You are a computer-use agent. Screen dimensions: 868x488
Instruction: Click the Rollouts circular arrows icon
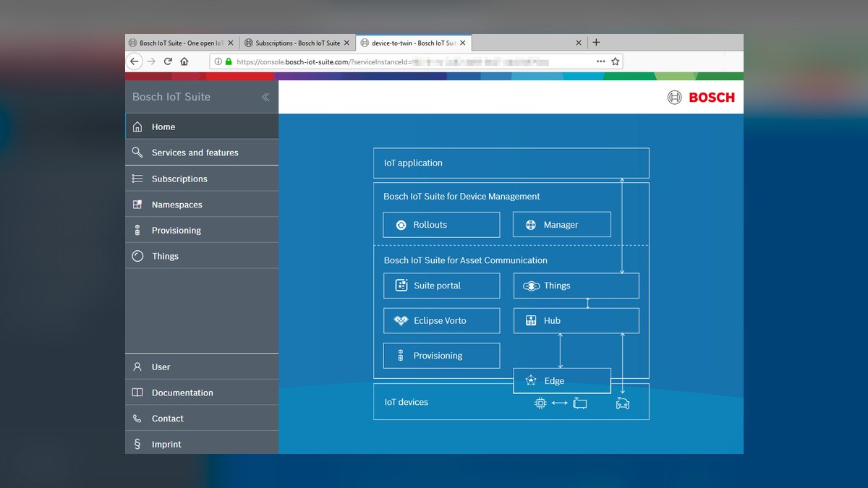tap(401, 225)
